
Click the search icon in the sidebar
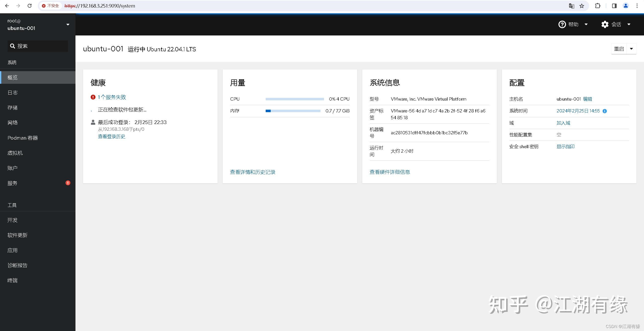pos(13,46)
